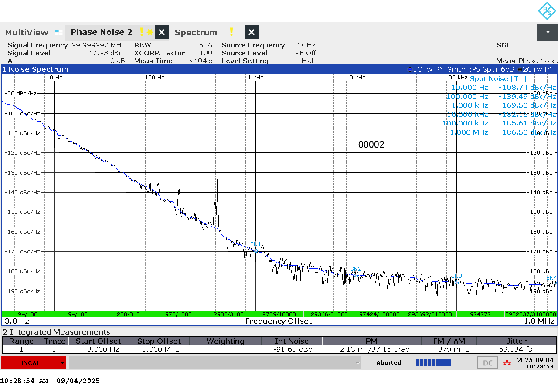This screenshot has width=558, height=392.
Task: Click the 10.000 Hz spot noise row
Action: coord(504,88)
